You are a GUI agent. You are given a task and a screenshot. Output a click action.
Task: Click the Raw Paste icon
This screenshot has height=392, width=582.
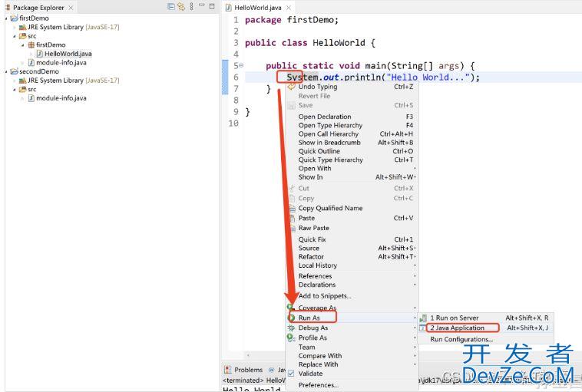point(292,228)
